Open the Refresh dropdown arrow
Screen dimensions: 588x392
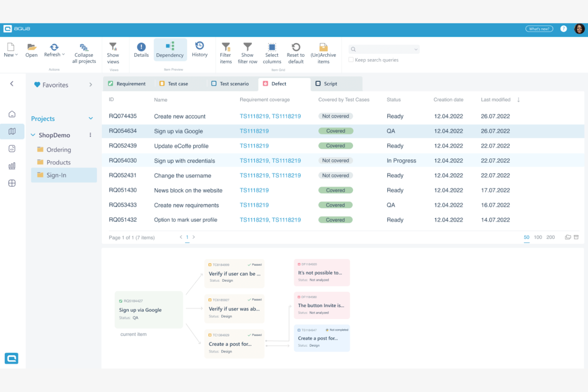[63, 54]
